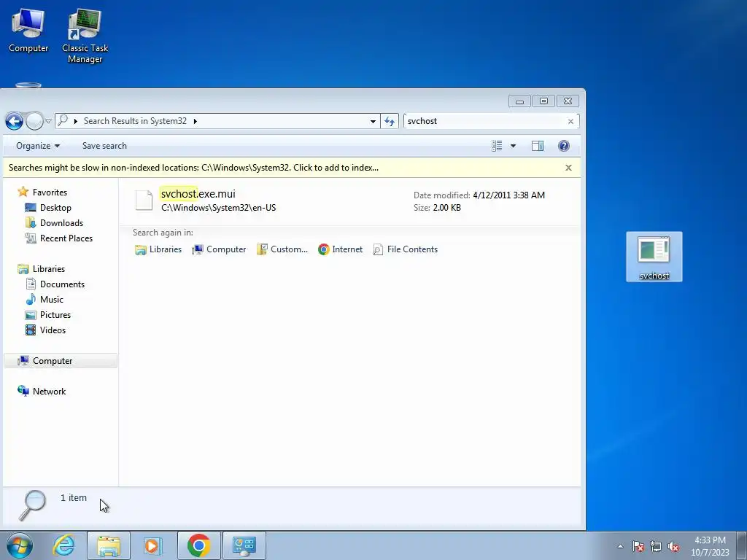Select the svchost.exe.mui file name
Viewport: 747px width, 560px height.
point(198,194)
